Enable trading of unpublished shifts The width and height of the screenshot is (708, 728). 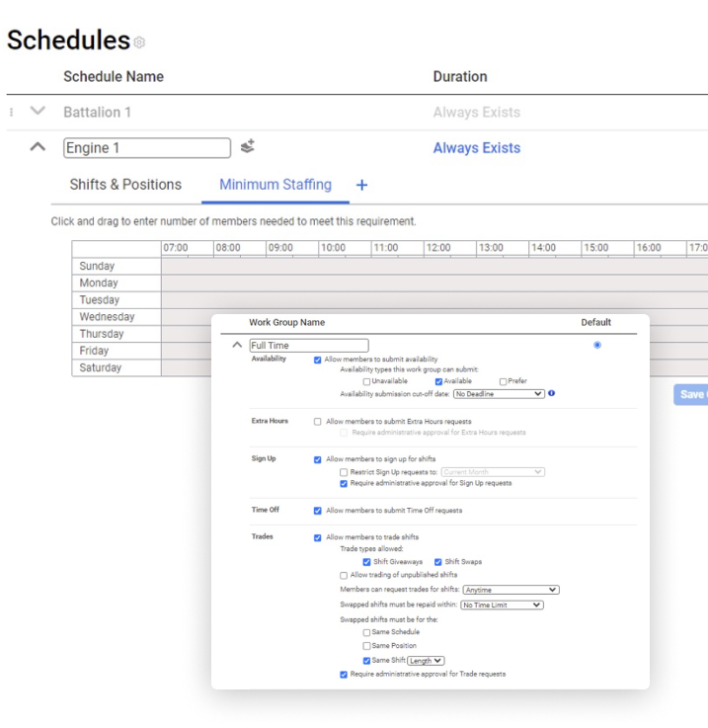pos(344,575)
